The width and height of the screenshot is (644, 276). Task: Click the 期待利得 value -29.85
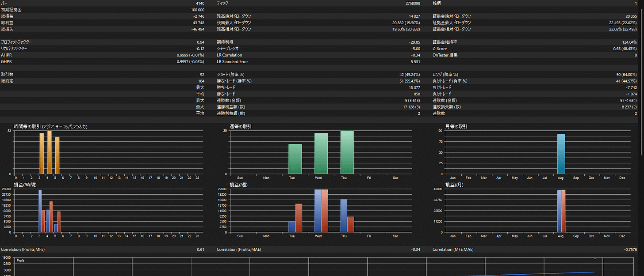[414, 42]
